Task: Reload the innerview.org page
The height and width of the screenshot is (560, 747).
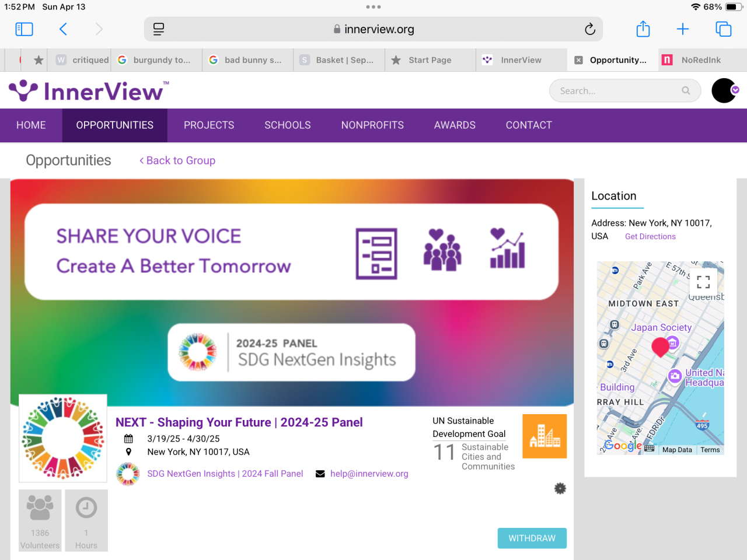Action: [x=590, y=29]
